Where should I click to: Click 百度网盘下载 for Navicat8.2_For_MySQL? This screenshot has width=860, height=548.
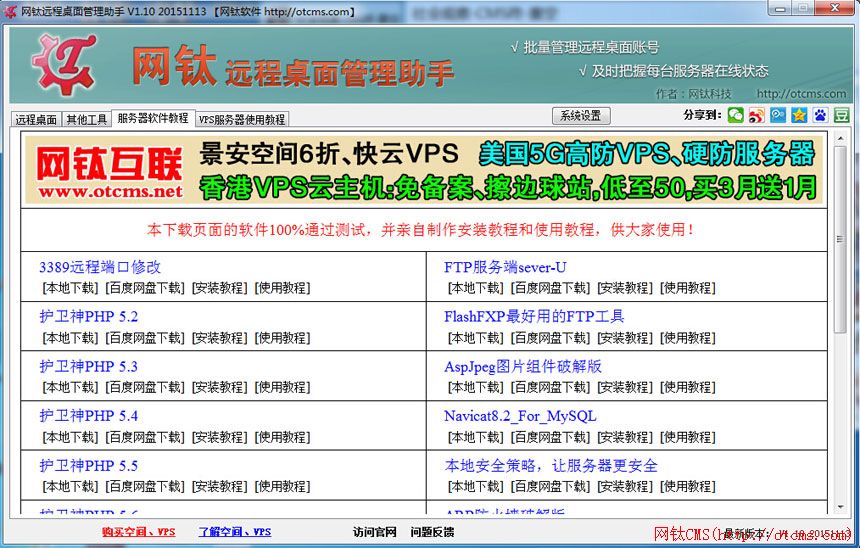point(551,437)
